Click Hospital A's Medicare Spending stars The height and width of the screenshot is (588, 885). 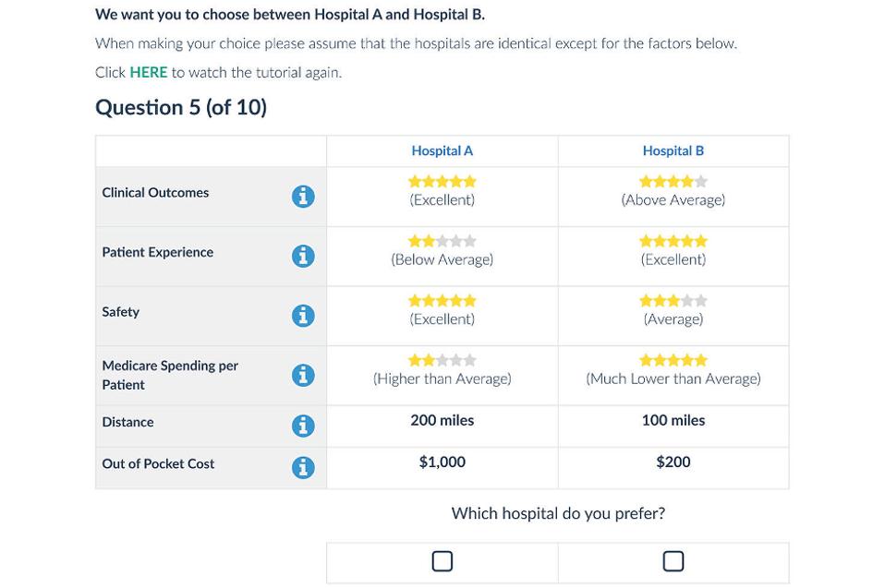point(442,360)
